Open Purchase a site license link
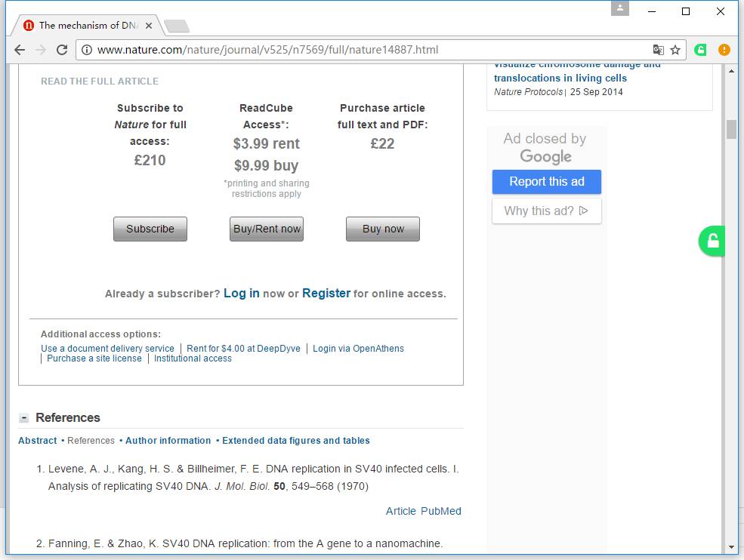744x560 pixels. coord(94,358)
